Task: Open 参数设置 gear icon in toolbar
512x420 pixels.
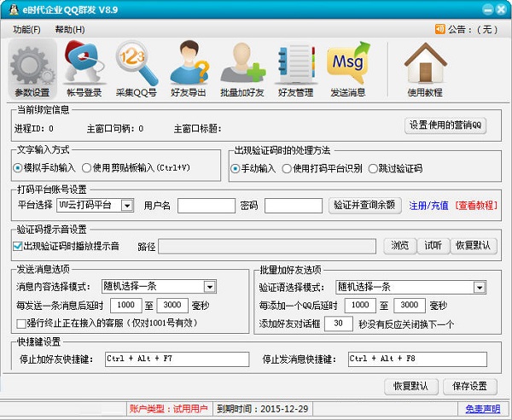Action: click(32, 69)
